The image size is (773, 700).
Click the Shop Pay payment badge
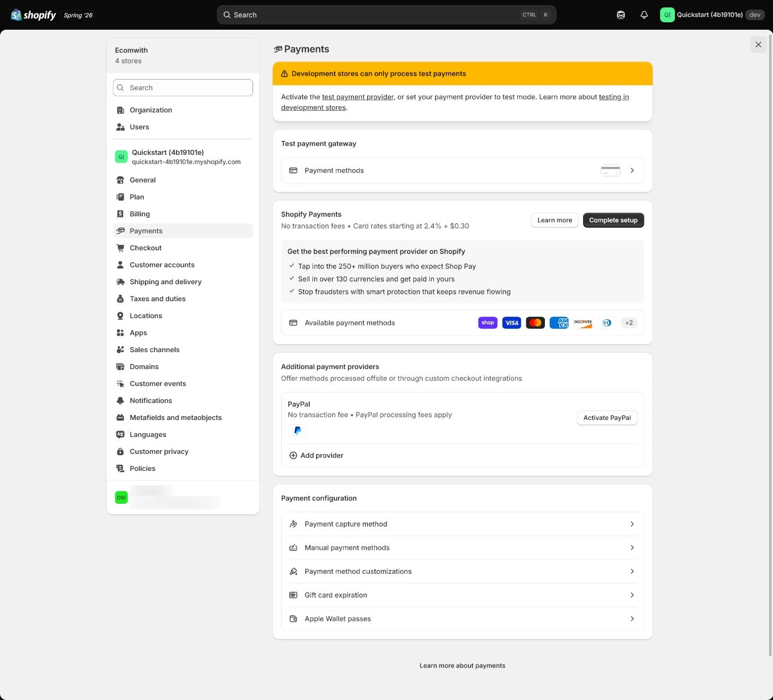tap(488, 323)
